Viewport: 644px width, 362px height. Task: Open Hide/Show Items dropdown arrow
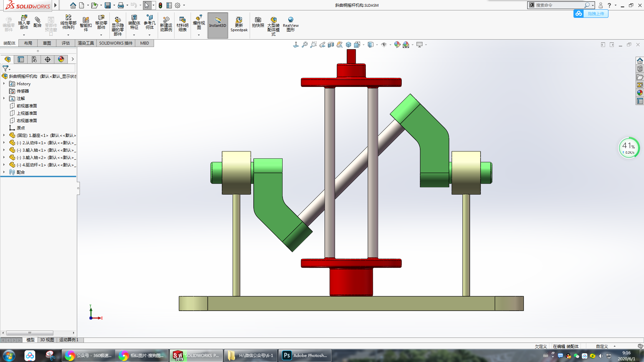tap(390, 45)
